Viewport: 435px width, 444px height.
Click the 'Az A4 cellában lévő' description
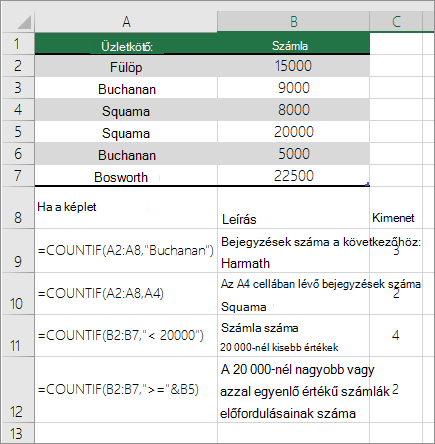point(293,294)
